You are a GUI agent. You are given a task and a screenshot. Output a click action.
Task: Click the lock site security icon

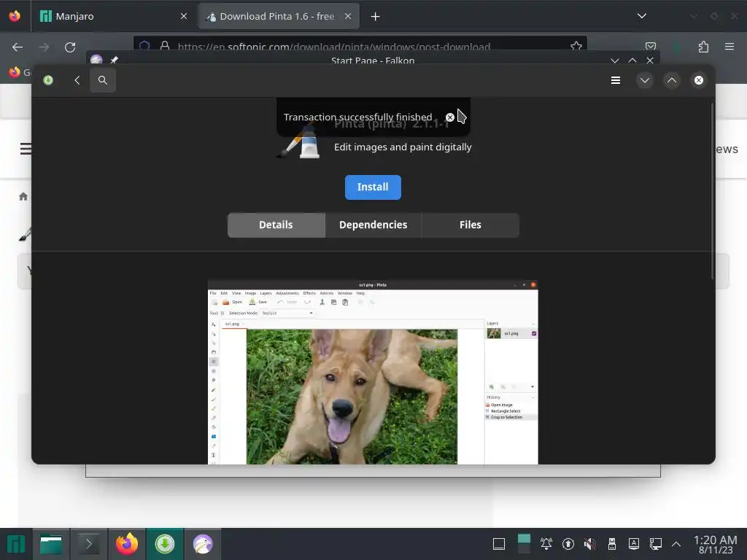pyautogui.click(x=165, y=46)
